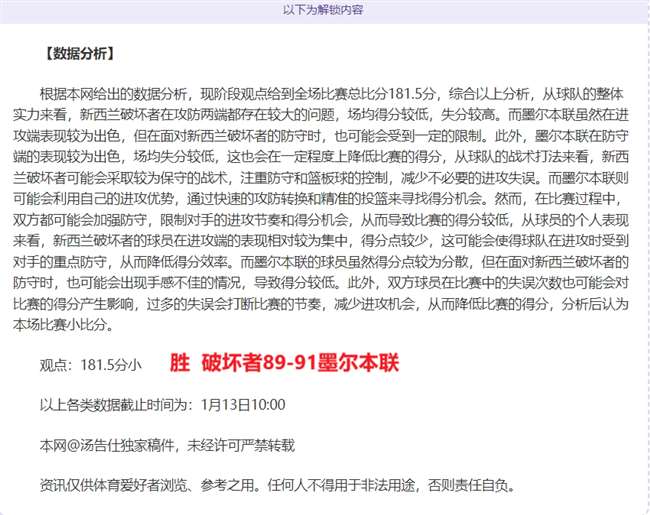Screen dimensions: 650x515
Task: Click paragraph line starting '实力来看，新西兰破坏者'
Action: pos(321,114)
